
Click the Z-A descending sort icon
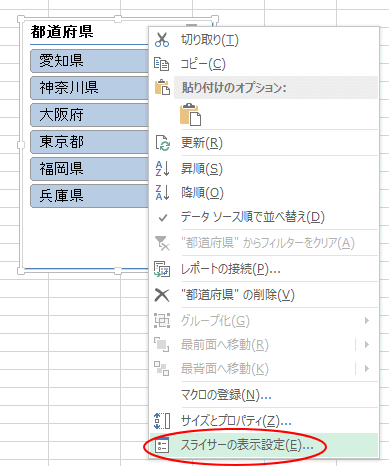pos(162,192)
